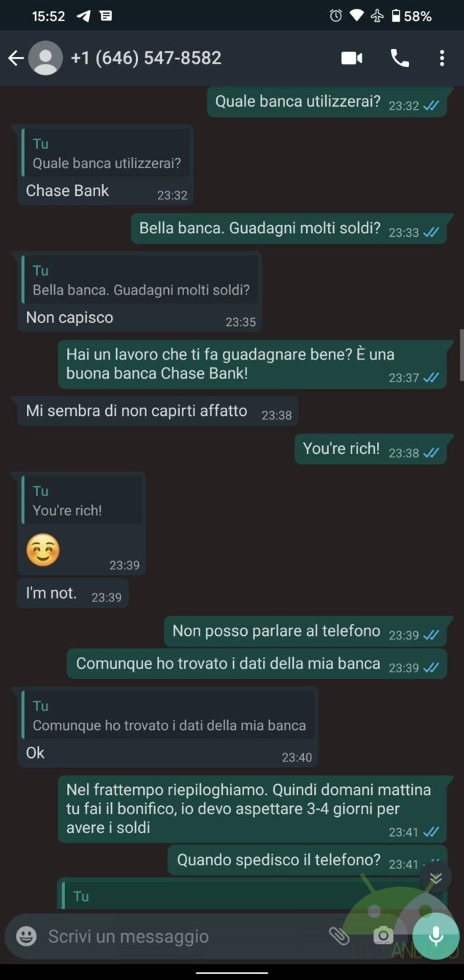The image size is (464, 980).
Task: Open the camera from the message bar
Action: pos(384,936)
